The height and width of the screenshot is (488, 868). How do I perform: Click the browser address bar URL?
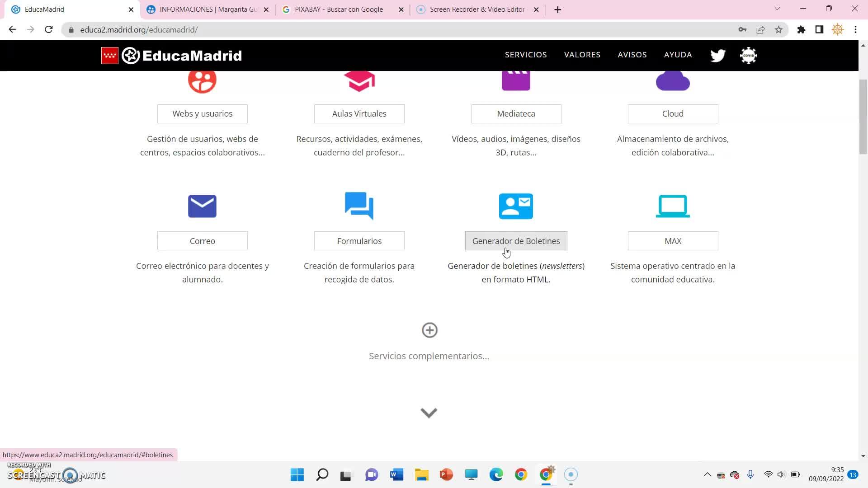pyautogui.click(x=139, y=30)
